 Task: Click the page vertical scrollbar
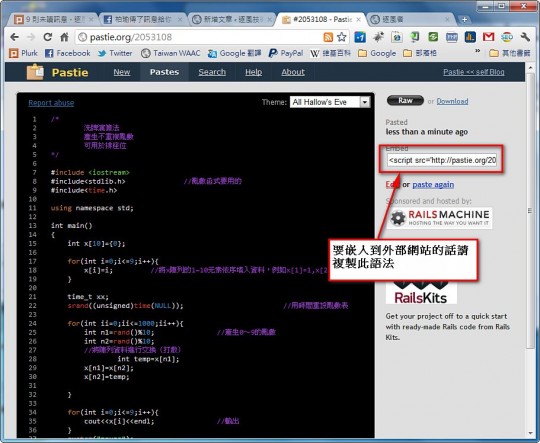[x=530, y=211]
